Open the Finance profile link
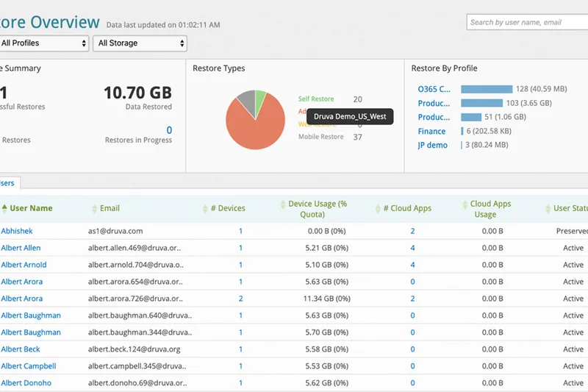 [431, 132]
